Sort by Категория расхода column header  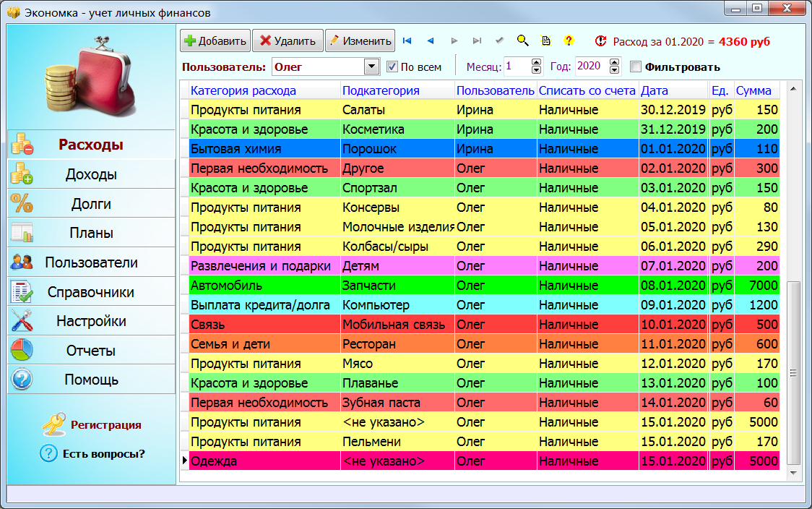click(264, 90)
